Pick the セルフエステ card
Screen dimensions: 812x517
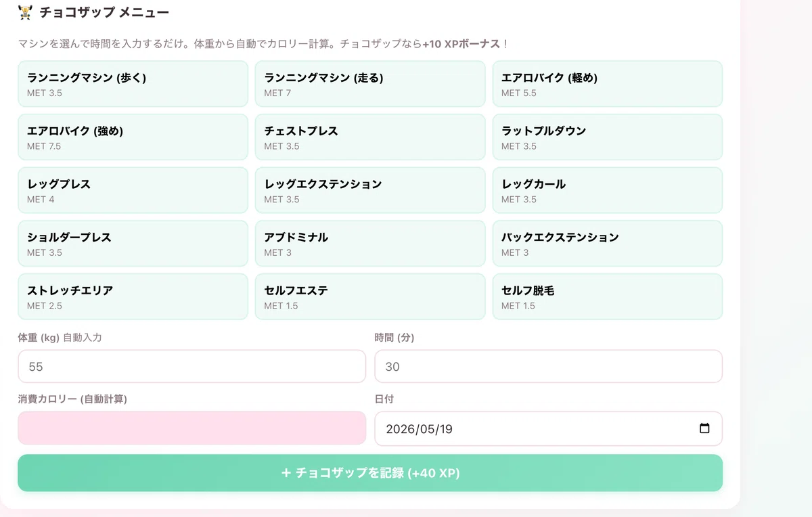coord(370,296)
